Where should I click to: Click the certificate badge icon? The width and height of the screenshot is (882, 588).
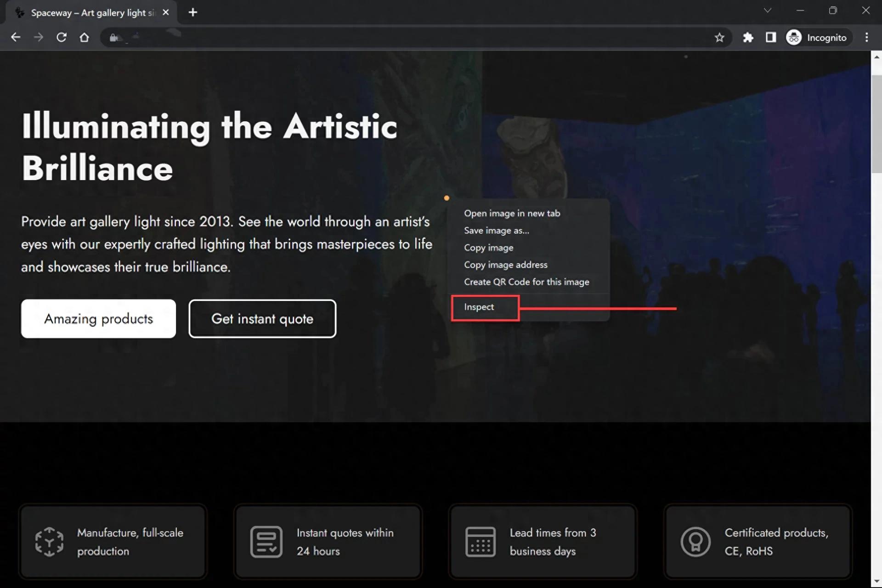(695, 542)
